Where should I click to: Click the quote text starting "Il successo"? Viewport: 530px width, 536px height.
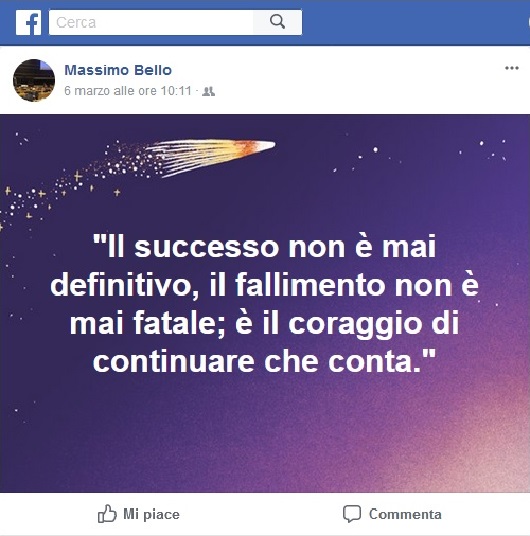point(264,304)
